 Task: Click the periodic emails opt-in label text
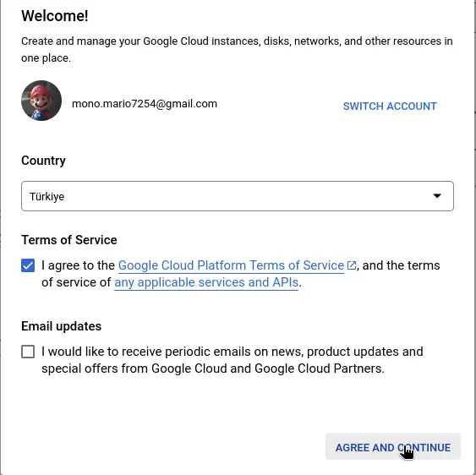point(233,360)
